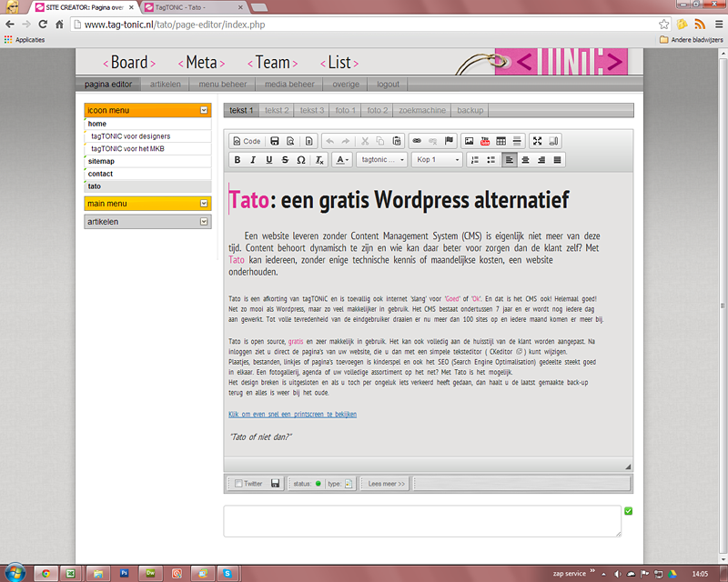This screenshot has height=582, width=728.
Task: Switch to the tekst 3 tab
Action: tap(312, 110)
